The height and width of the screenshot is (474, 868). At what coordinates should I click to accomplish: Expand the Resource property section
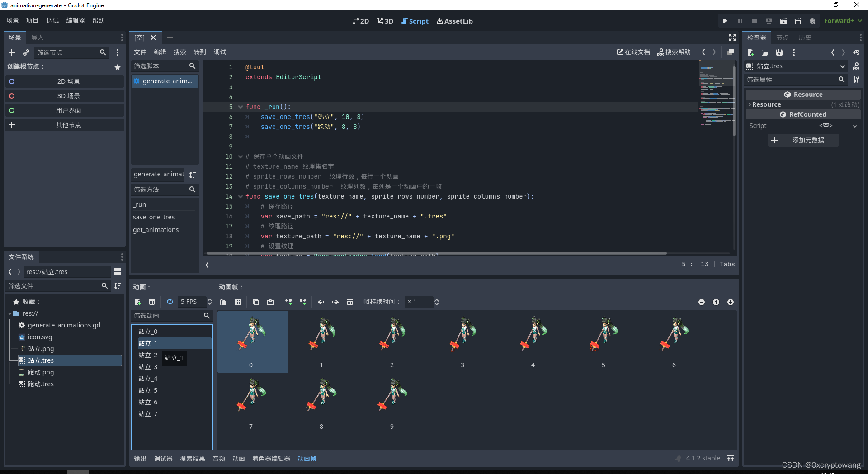pyautogui.click(x=750, y=104)
